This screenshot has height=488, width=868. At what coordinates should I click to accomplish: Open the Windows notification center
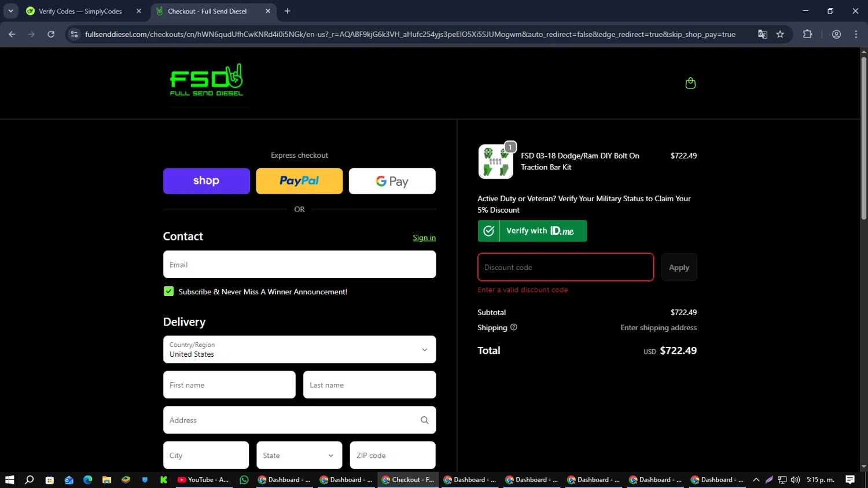tap(850, 480)
